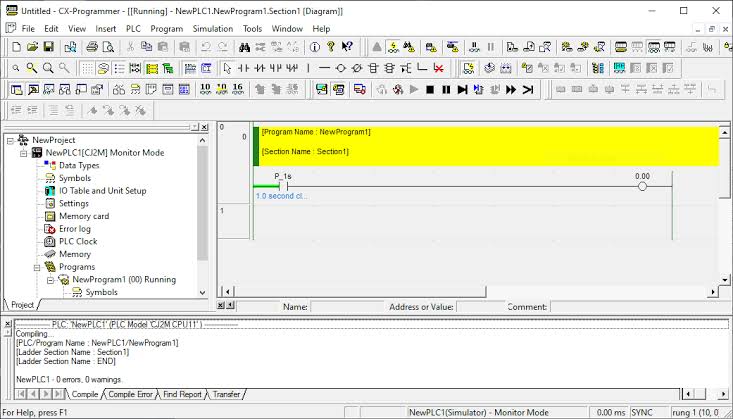Toggle the grid display
Viewport: 733px width, 419px height.
point(87,68)
